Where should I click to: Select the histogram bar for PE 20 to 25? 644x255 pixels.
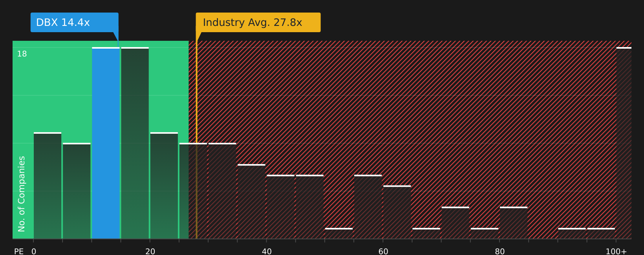click(x=164, y=186)
